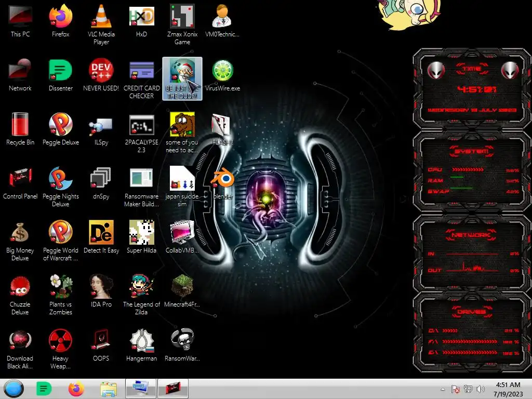532x399 pixels.
Task: Select the NEVER USED! Dev-C++ icon
Action: 101,75
